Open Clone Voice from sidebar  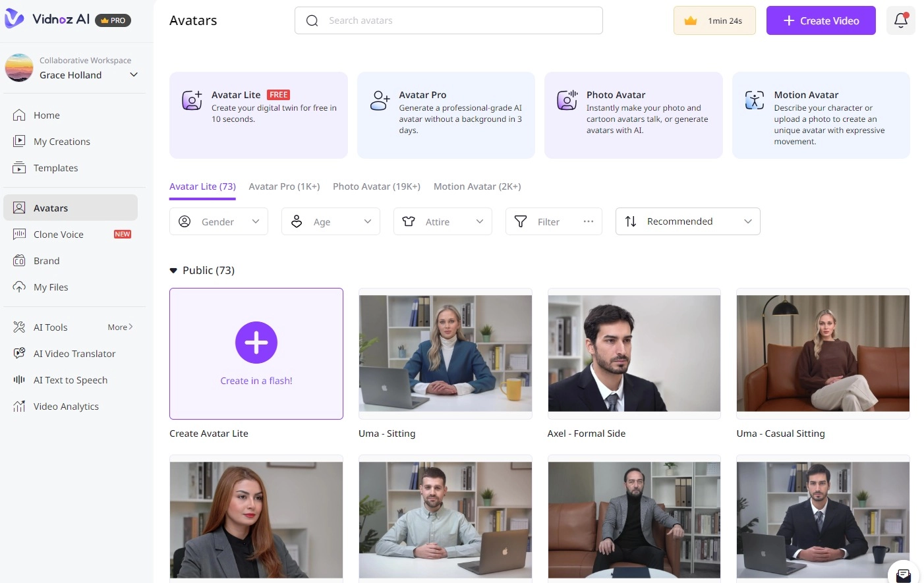tap(59, 235)
